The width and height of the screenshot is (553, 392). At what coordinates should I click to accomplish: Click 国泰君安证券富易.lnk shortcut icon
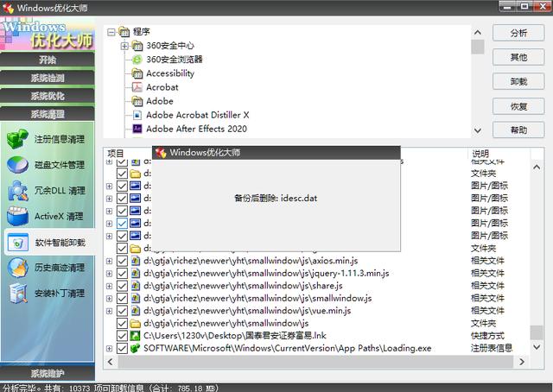[136, 336]
